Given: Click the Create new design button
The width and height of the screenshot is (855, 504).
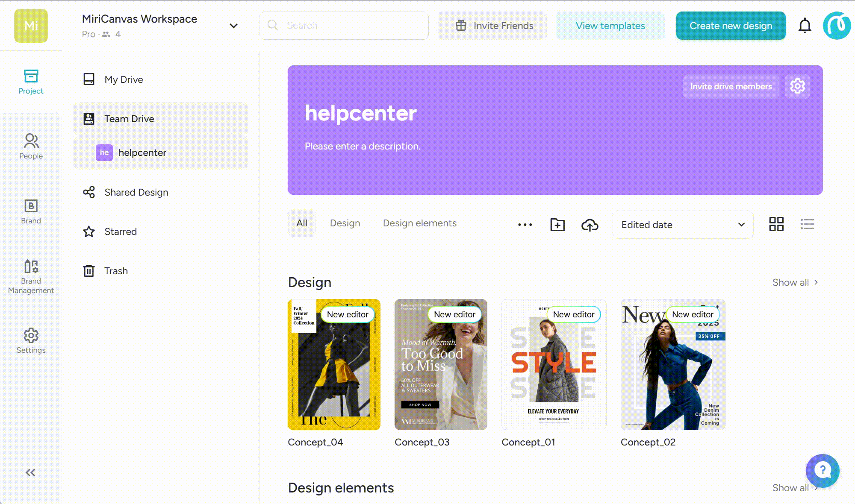Looking at the screenshot, I should coord(731,26).
